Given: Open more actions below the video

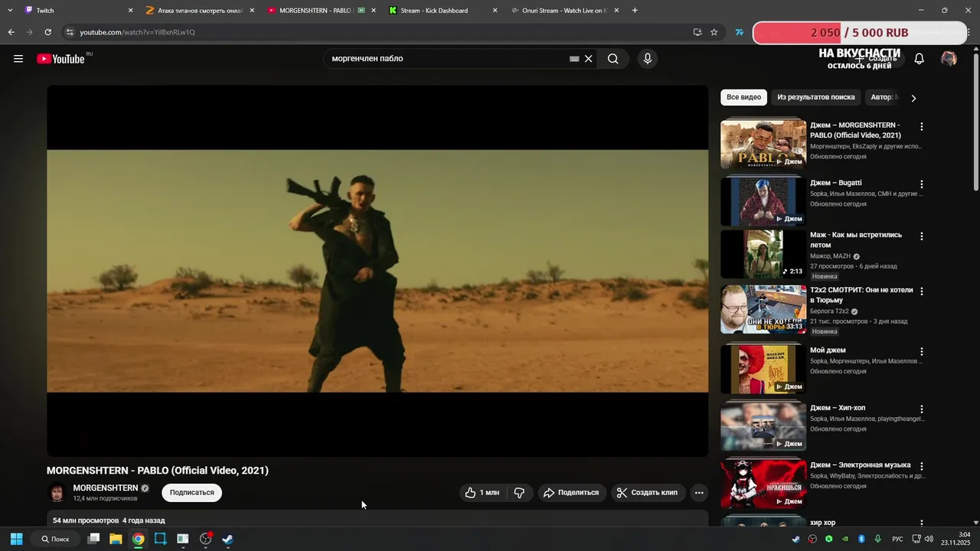Looking at the screenshot, I should point(699,493).
